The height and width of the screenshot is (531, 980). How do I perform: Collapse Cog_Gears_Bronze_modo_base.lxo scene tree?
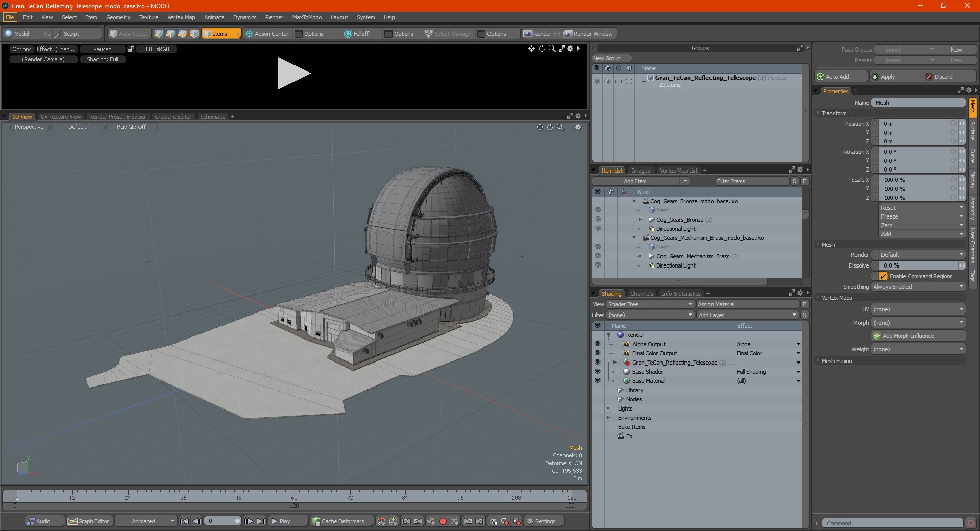click(634, 201)
